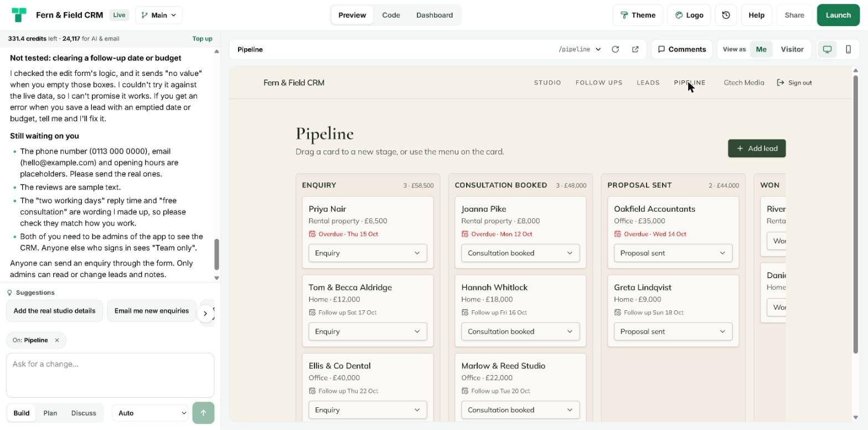Go to Follow Ups in site nav
The width and height of the screenshot is (868, 430).
click(599, 83)
